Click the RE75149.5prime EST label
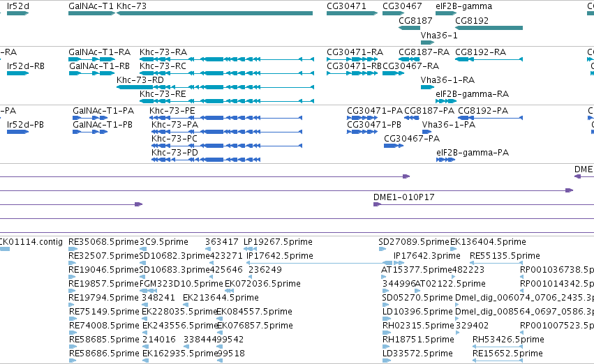This screenshot has width=594, height=364. click(x=104, y=312)
